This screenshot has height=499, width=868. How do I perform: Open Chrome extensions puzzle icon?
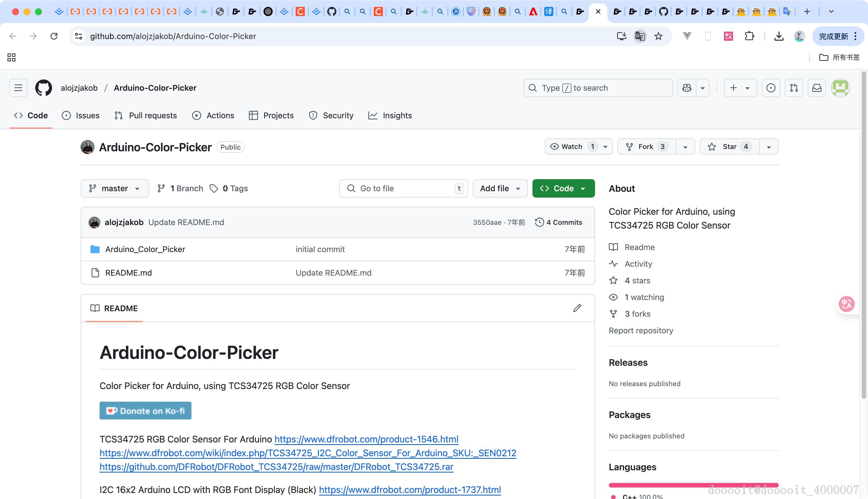(x=749, y=36)
